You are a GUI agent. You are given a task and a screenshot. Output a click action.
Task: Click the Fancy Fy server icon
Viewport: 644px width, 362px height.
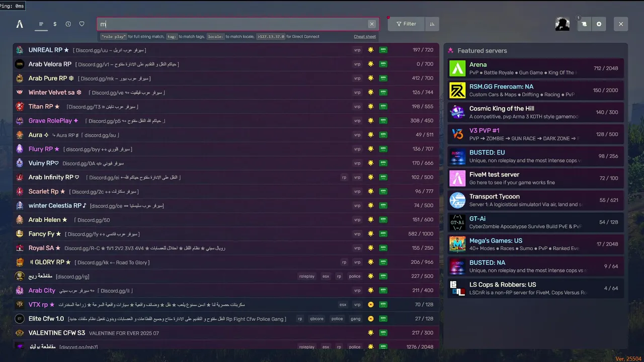pyautogui.click(x=20, y=234)
